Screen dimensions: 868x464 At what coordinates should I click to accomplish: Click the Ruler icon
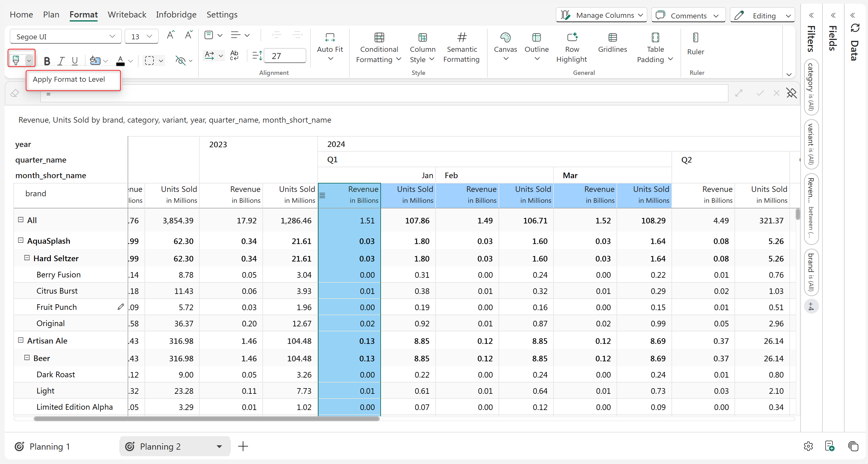coord(695,38)
